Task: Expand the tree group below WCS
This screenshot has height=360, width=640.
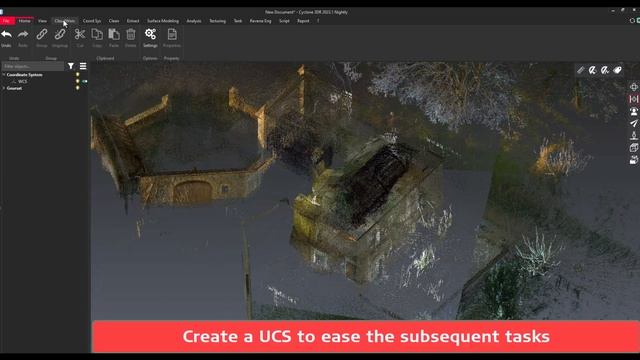Action: click(4, 88)
